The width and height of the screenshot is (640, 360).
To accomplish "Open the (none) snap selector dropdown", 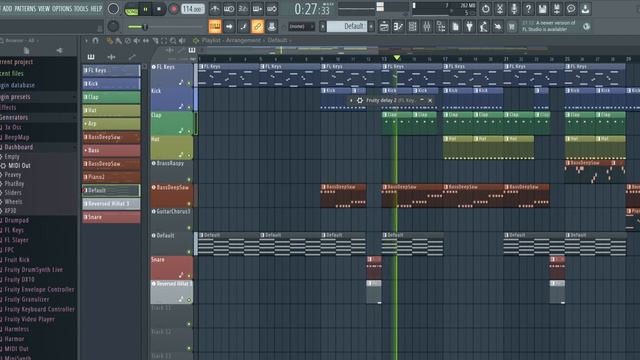I will coord(301,27).
